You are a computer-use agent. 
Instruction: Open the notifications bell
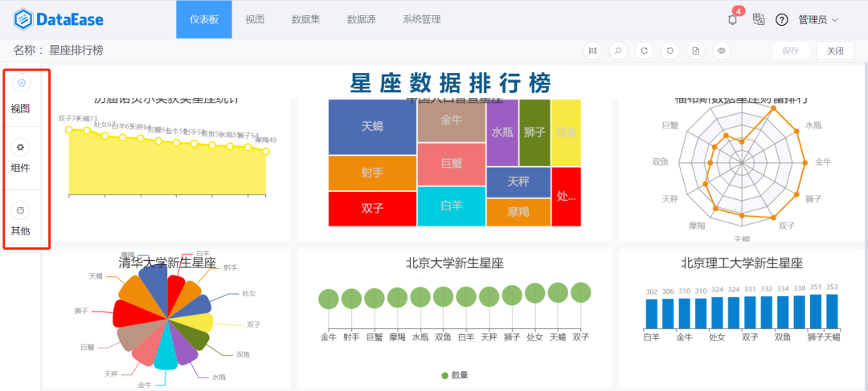[x=732, y=20]
